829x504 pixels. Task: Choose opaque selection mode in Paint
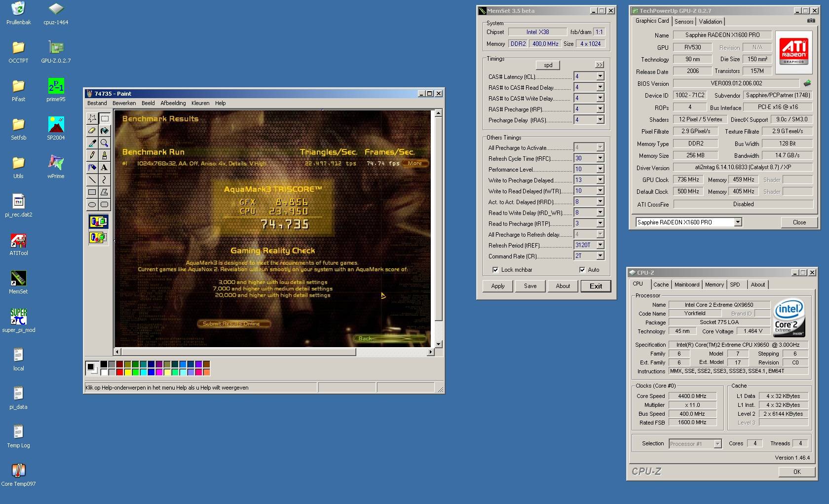tap(98, 222)
